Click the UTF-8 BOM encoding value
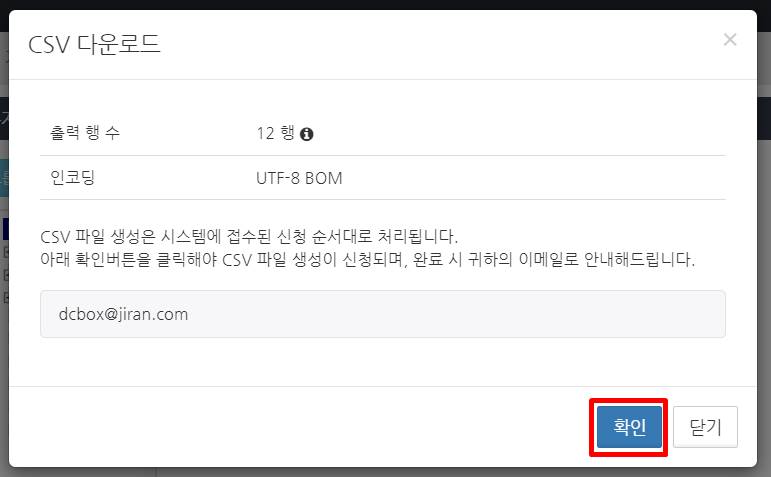The width and height of the screenshot is (771, 477). pos(299,178)
